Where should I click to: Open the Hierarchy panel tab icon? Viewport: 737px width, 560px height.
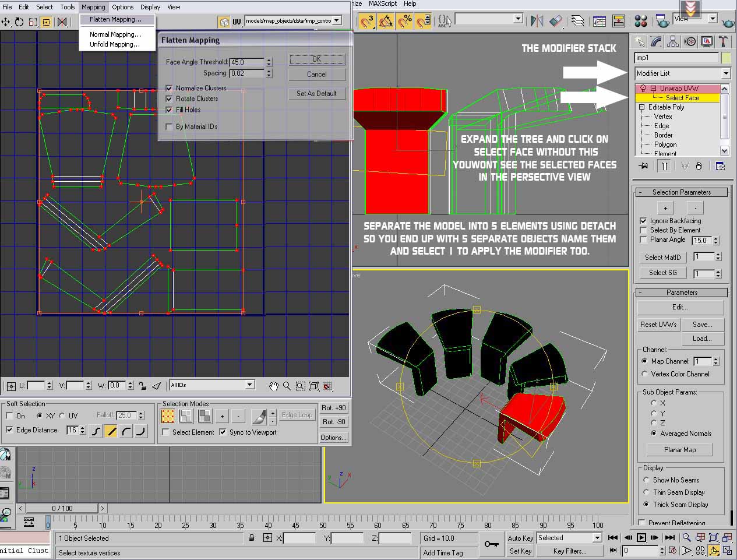click(x=673, y=41)
